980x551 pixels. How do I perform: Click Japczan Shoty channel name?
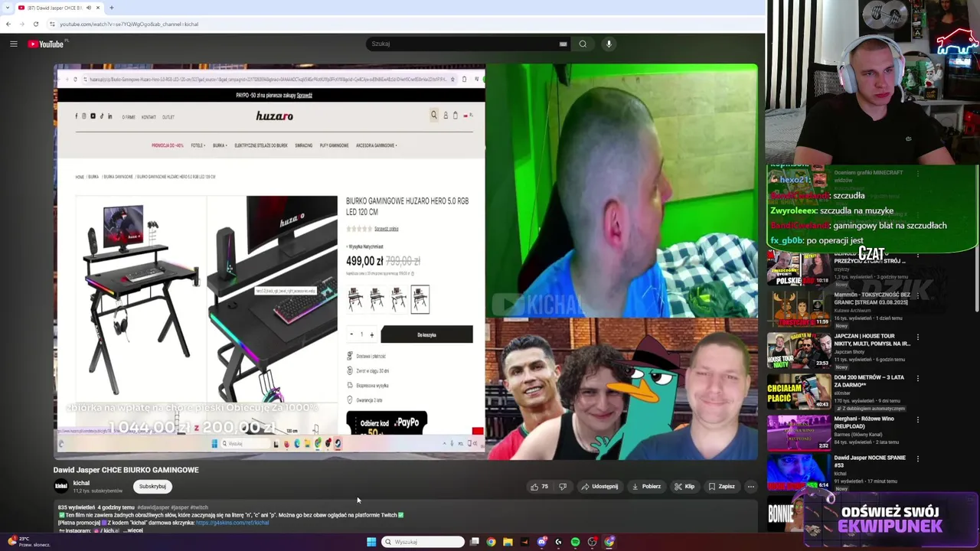850,352
